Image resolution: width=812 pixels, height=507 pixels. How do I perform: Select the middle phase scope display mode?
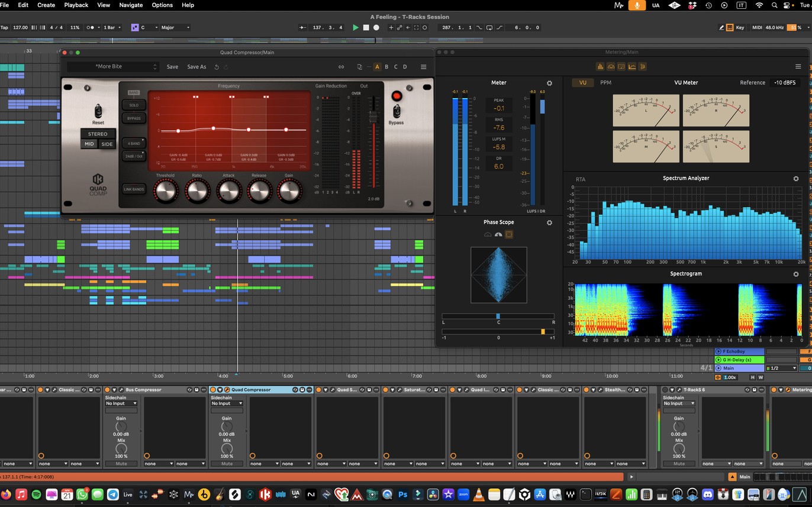(x=498, y=235)
